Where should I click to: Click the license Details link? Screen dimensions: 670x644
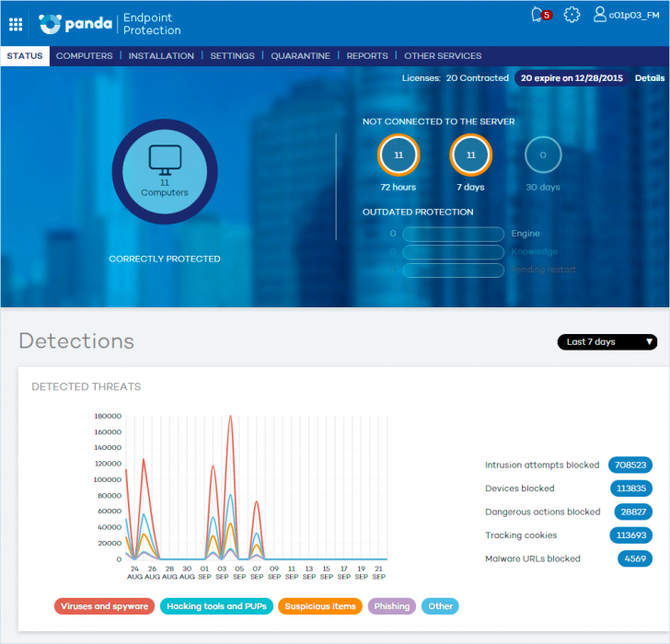pyautogui.click(x=650, y=78)
